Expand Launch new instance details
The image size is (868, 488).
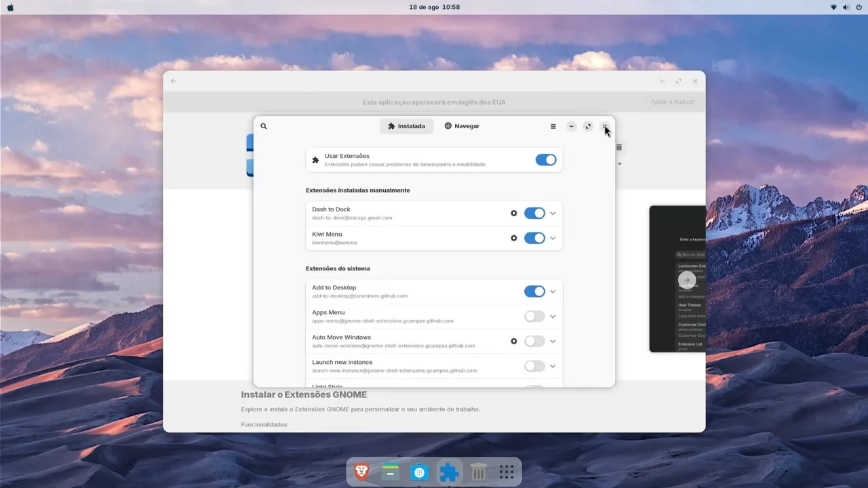(x=553, y=367)
